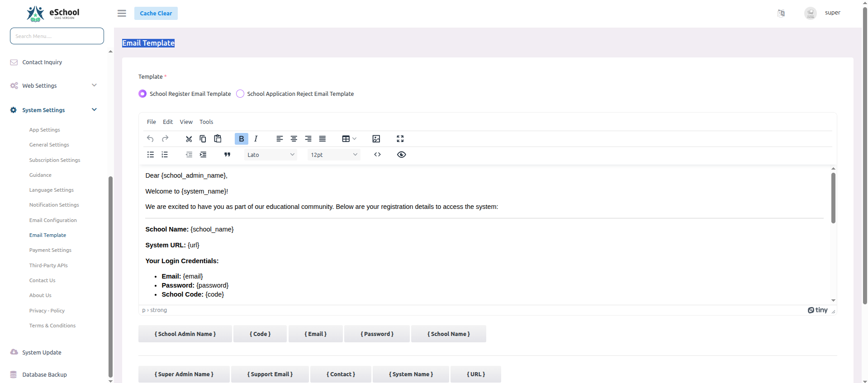868x383 pixels.
Task: Toggle the sidebar hamburger menu
Action: click(x=122, y=14)
